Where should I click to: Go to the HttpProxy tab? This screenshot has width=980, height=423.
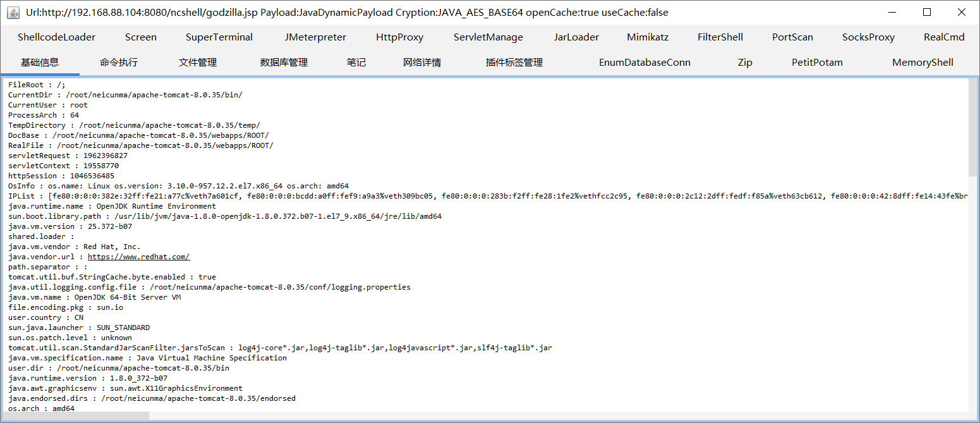pos(399,37)
